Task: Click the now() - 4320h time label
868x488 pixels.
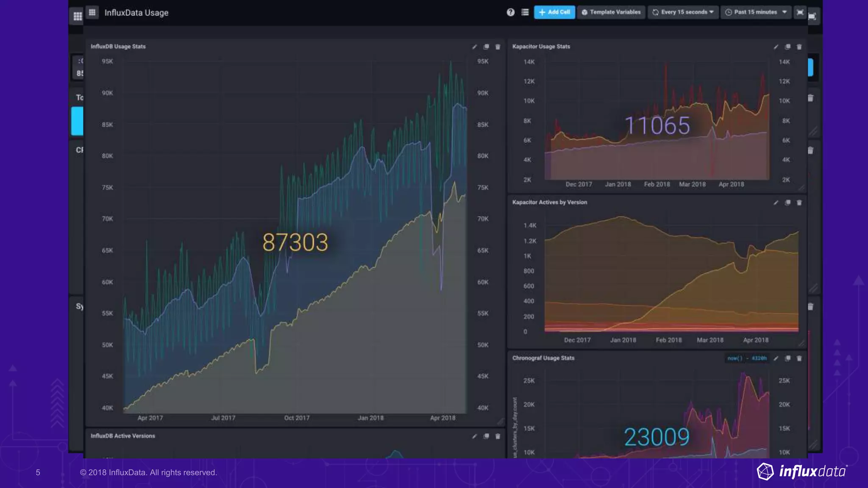Action: pos(747,358)
